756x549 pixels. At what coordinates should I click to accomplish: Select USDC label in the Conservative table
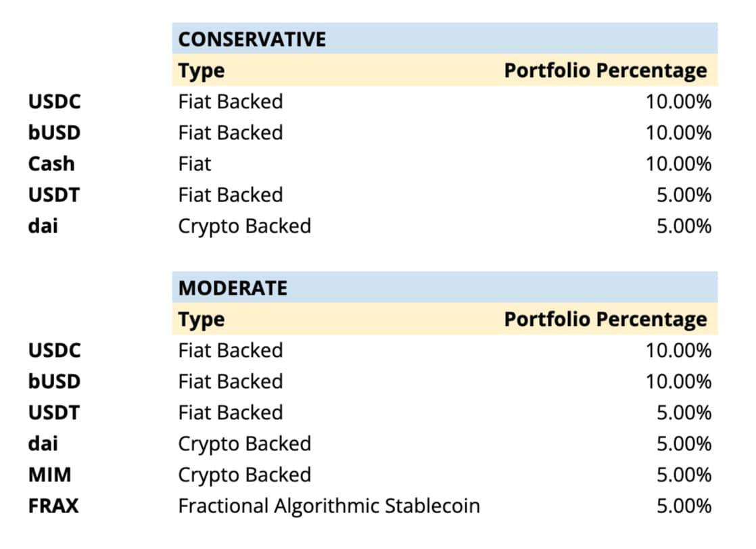[x=55, y=101]
